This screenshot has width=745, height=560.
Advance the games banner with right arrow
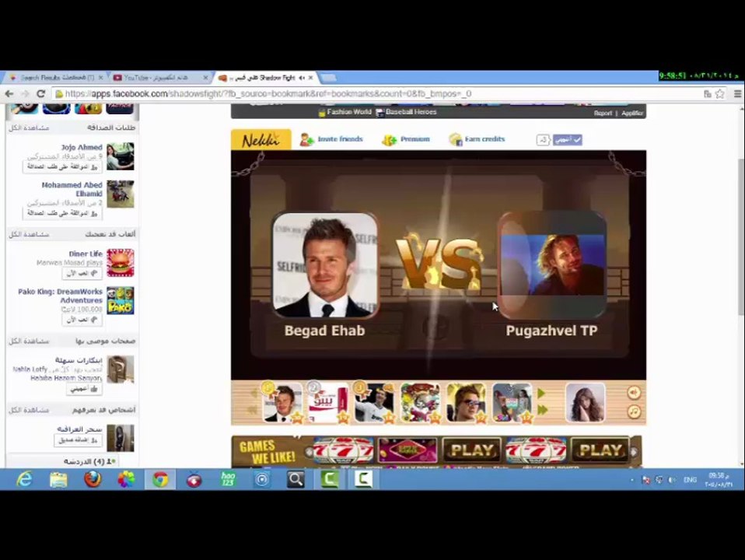point(634,452)
